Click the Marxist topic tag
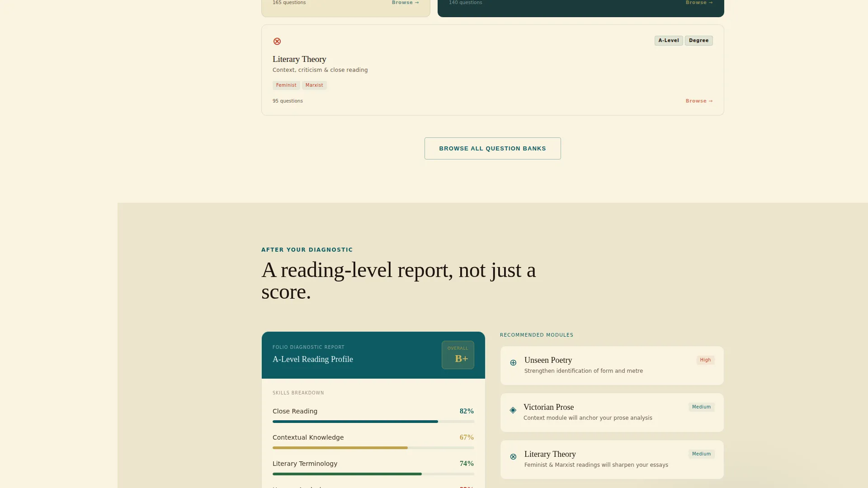This screenshot has width=868, height=488. [x=314, y=85]
